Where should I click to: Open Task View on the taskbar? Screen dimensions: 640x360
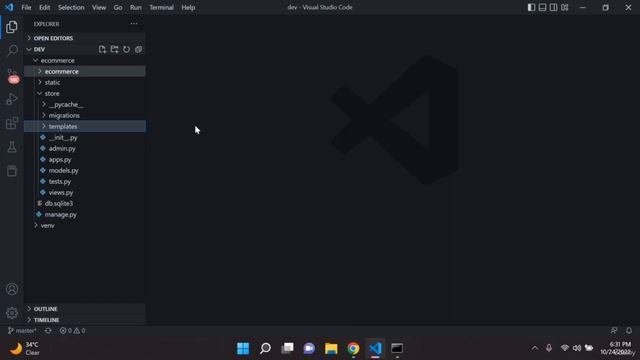coord(287,349)
